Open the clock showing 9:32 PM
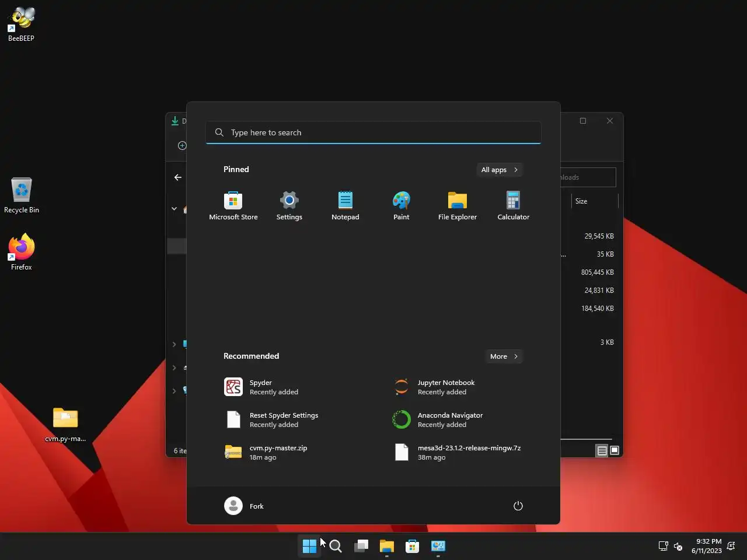The height and width of the screenshot is (560, 747). [707, 546]
